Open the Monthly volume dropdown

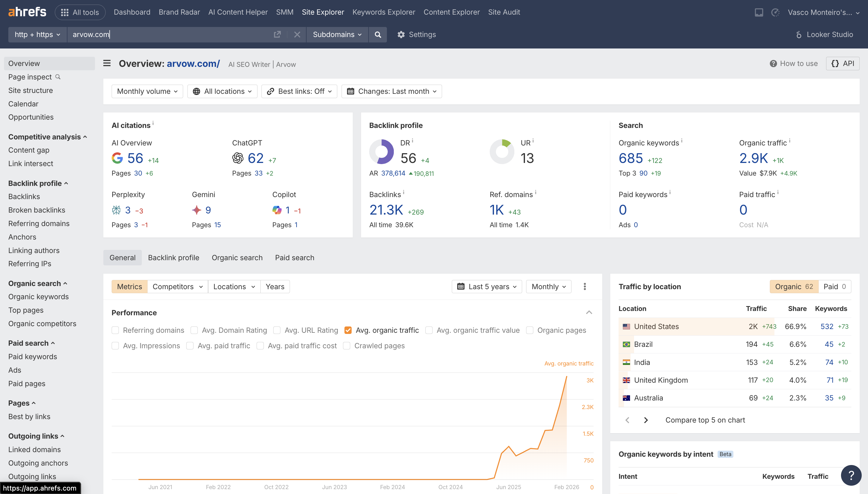click(147, 91)
